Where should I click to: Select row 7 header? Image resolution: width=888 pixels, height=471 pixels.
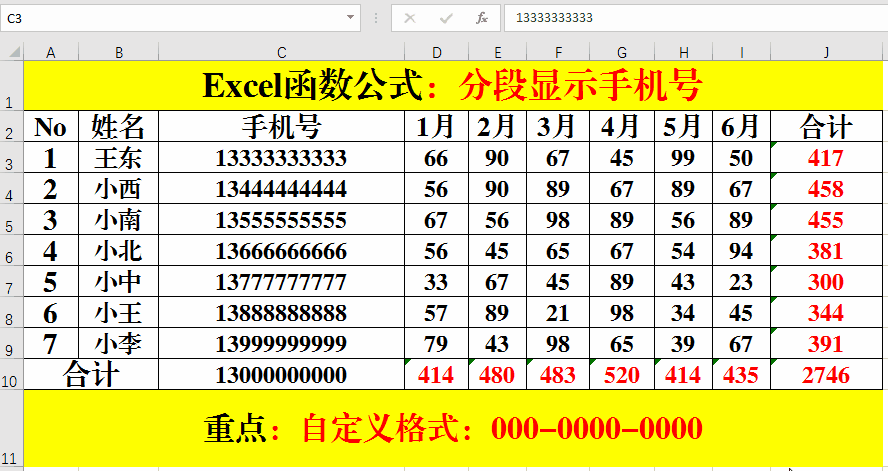pos(11,281)
